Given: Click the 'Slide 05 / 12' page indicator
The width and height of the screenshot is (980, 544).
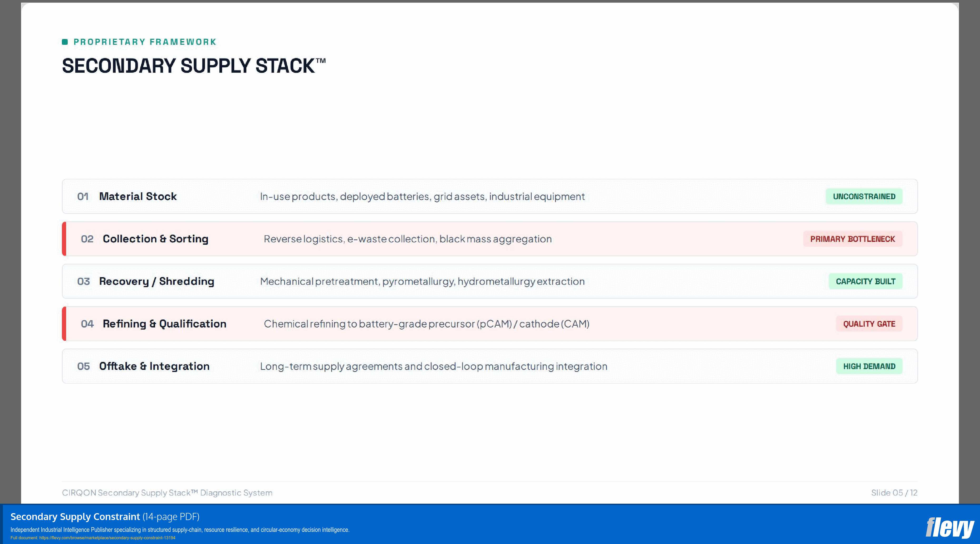Looking at the screenshot, I should 894,493.
